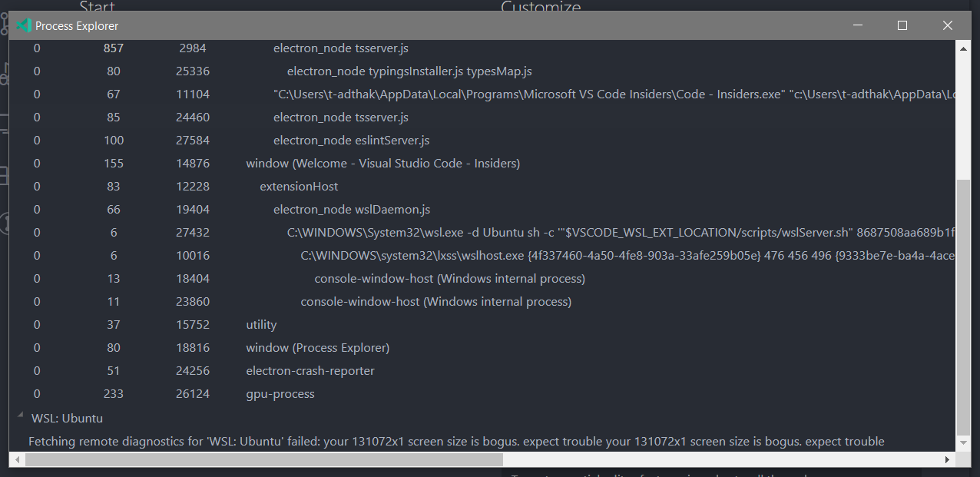Click memory value 155
This screenshot has height=477, width=980.
pyautogui.click(x=114, y=164)
